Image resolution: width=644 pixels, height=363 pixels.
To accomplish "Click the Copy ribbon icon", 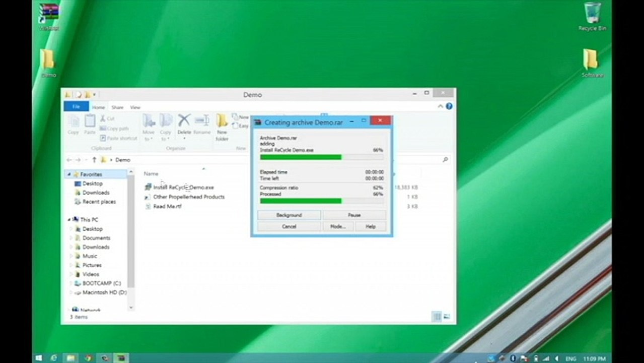I will (74, 125).
